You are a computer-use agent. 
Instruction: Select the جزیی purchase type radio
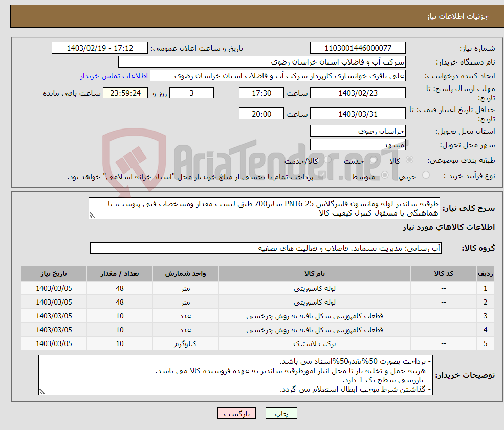tap(426, 175)
